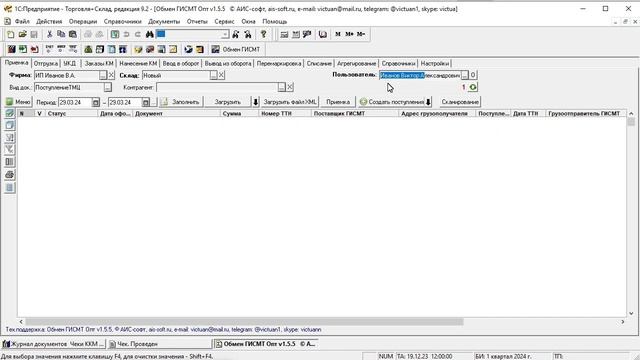Image resolution: width=640 pixels, height=360 pixels.
Task: Switch to the Настройки tab
Action: 435,64
